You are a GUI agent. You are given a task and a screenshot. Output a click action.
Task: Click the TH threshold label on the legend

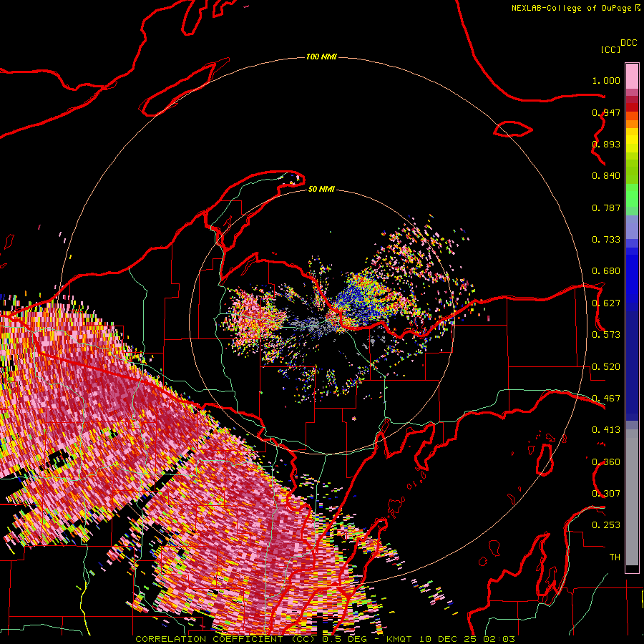(615, 557)
